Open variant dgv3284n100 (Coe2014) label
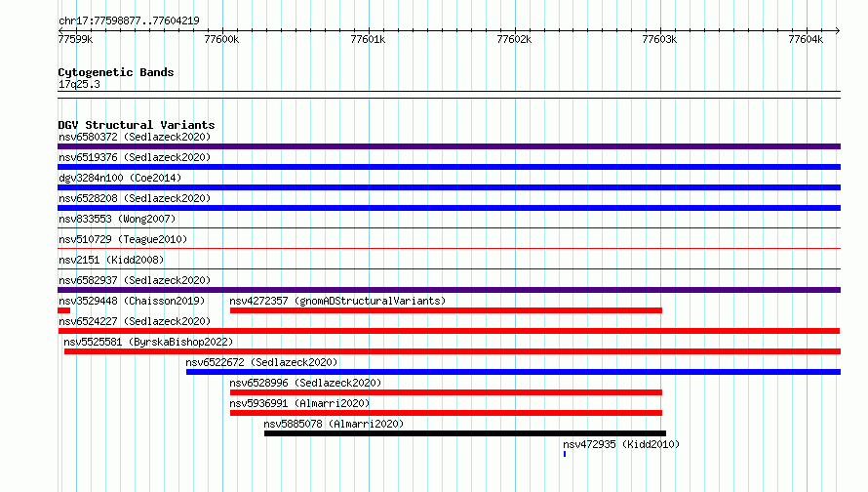Screen dimensions: 868x492 (x=120, y=178)
